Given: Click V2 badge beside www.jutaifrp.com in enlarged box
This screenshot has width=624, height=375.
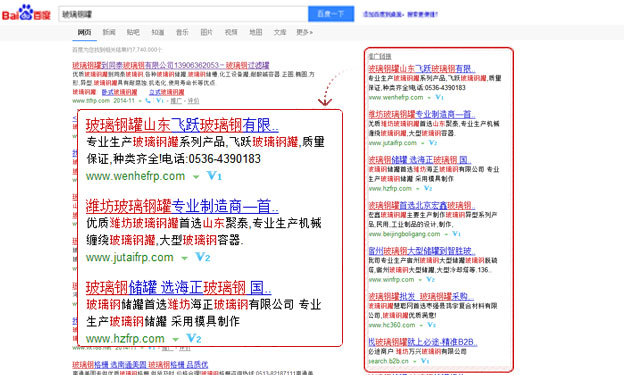Looking at the screenshot, I should pyautogui.click(x=203, y=257).
